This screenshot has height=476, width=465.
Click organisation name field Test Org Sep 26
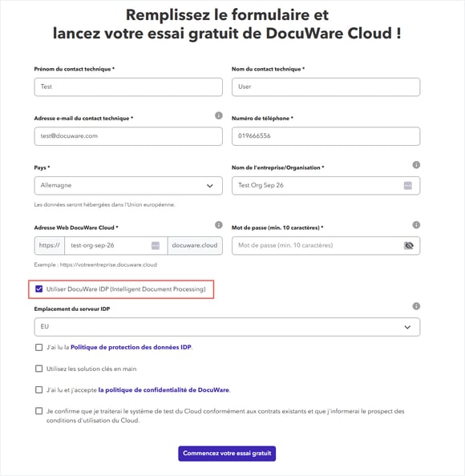point(325,185)
